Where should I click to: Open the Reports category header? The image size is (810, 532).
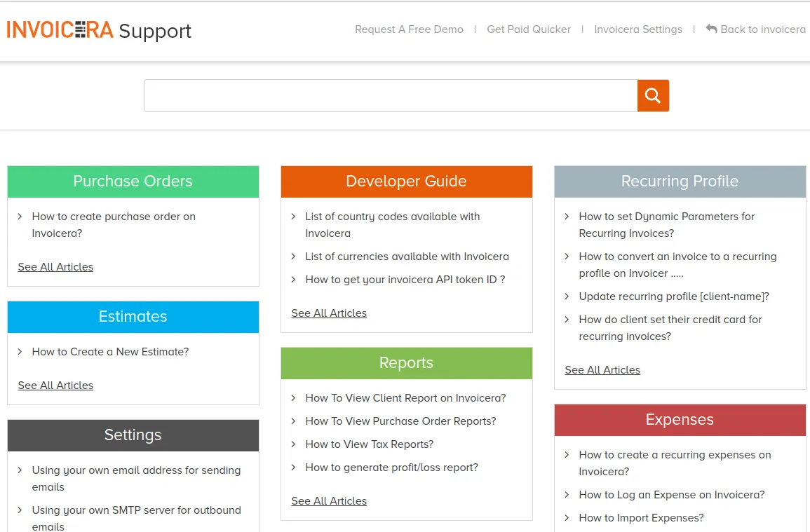tap(407, 363)
